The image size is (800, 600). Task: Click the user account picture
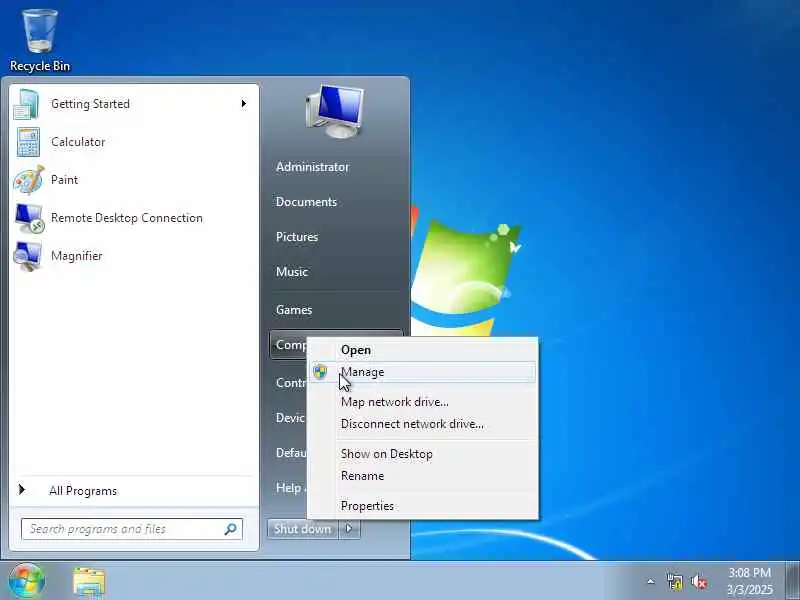coord(335,112)
